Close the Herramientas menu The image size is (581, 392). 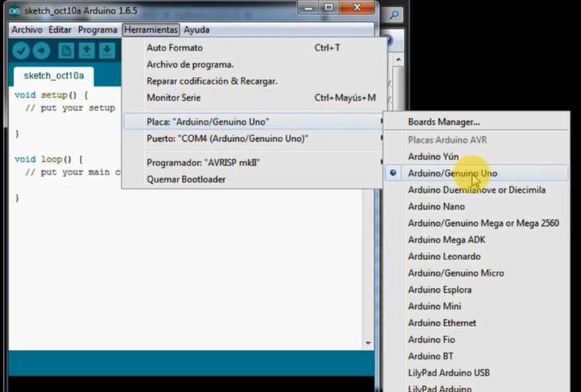pyautogui.click(x=151, y=30)
